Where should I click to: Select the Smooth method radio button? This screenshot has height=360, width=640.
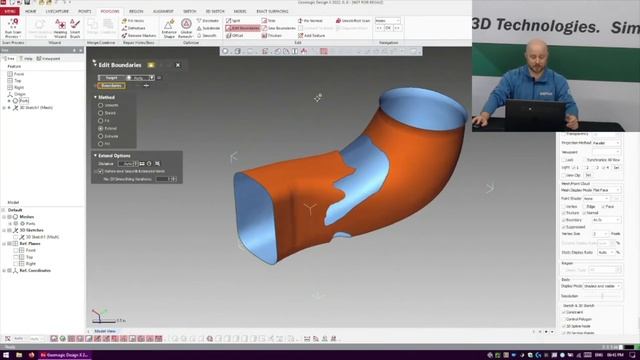[x=100, y=105]
